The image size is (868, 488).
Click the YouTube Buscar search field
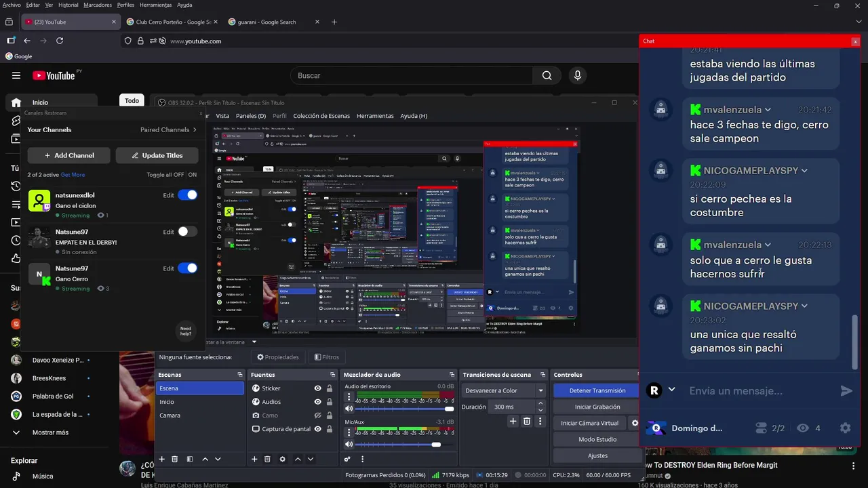pos(412,75)
